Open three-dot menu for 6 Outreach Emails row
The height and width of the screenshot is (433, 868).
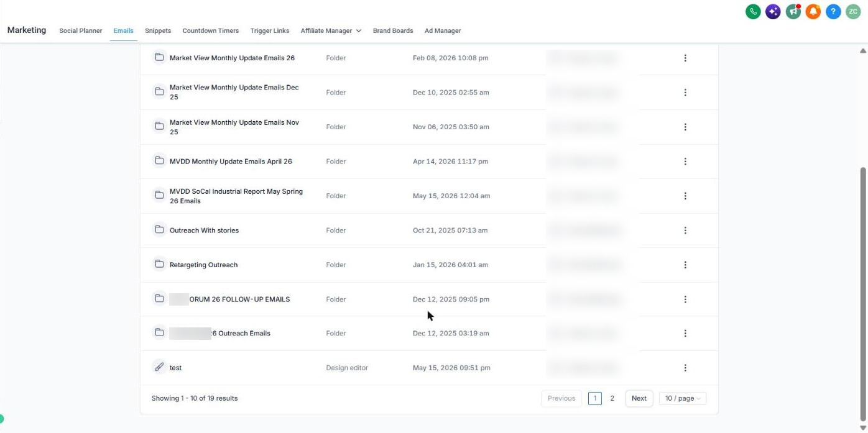point(685,333)
